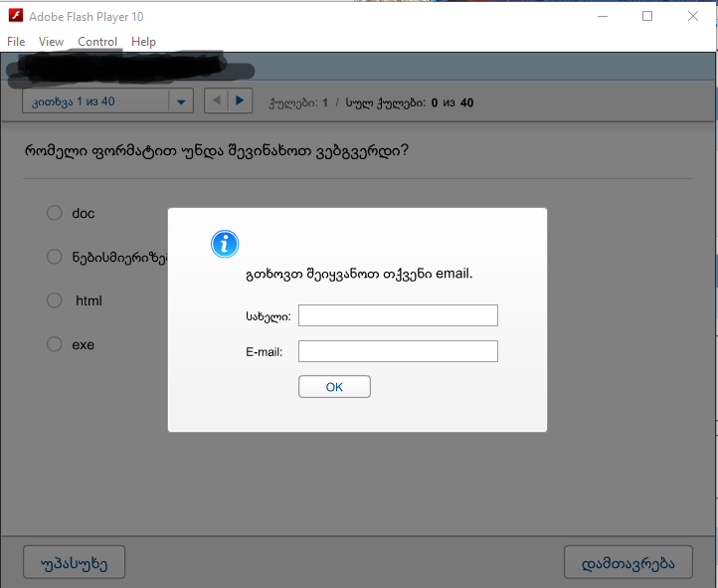Maximize the Flash Player window
This screenshot has height=588, width=718.
point(647,17)
